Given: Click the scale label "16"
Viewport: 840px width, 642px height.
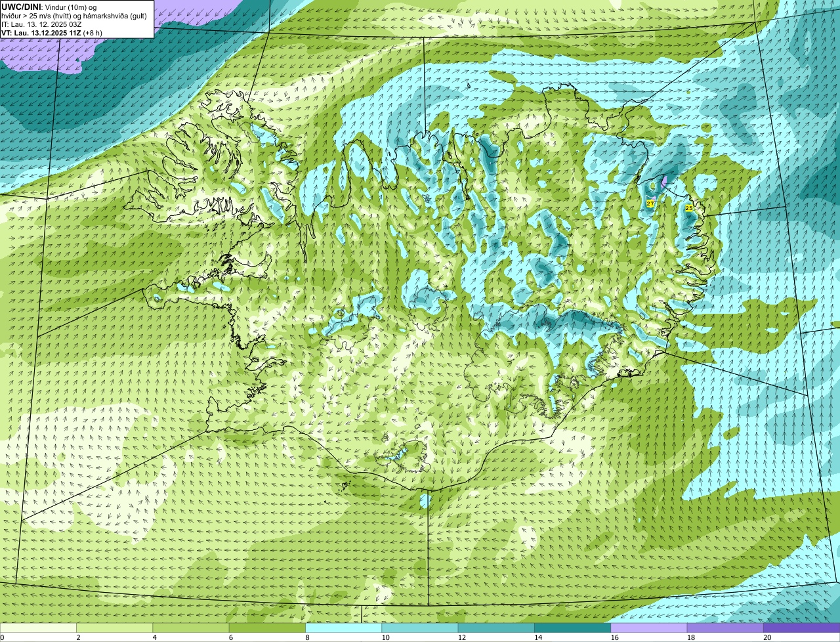Looking at the screenshot, I should tap(614, 637).
